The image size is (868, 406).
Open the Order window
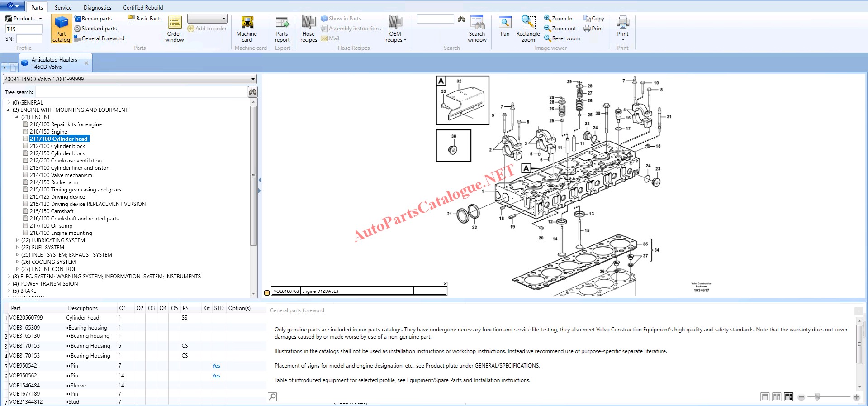pyautogui.click(x=175, y=29)
